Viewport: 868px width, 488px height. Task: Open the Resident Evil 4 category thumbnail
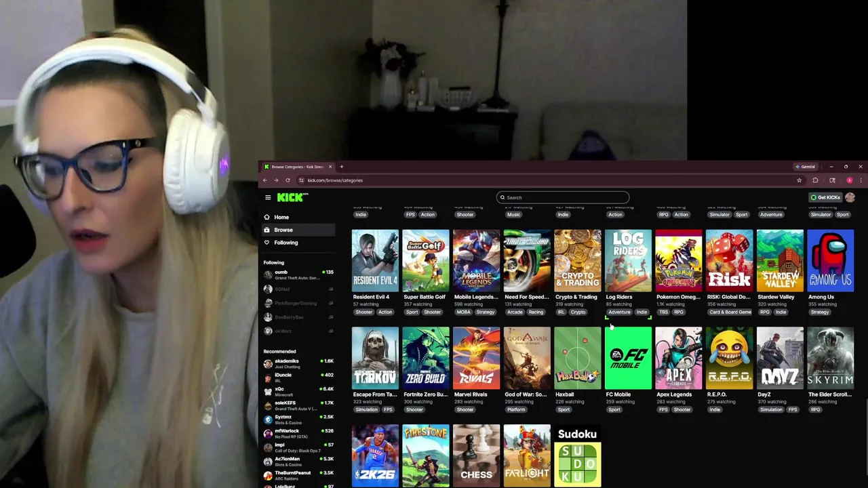375,261
